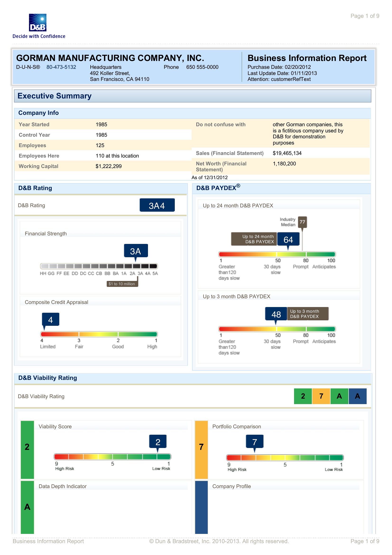Click the green A tile in Viability Rating
This screenshot has height=555, width=392.
point(340,396)
